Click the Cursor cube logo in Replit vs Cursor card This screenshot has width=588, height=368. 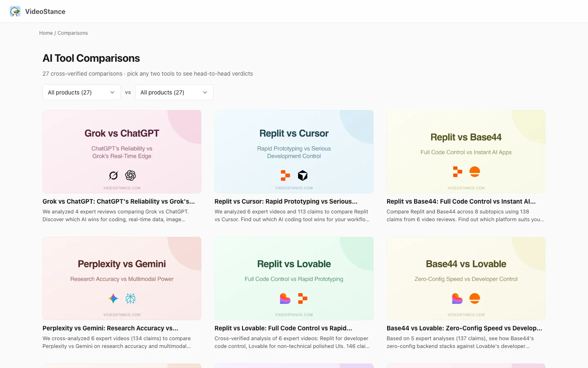[303, 175]
